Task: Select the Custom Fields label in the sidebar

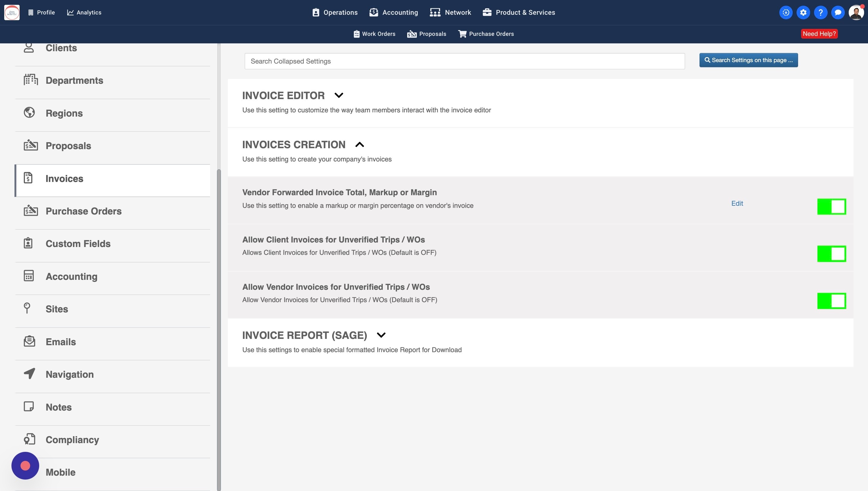Action: [x=78, y=243]
